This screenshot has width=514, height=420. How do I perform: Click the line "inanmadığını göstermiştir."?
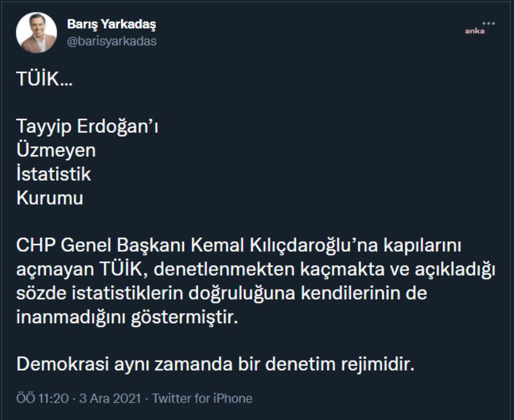126,318
